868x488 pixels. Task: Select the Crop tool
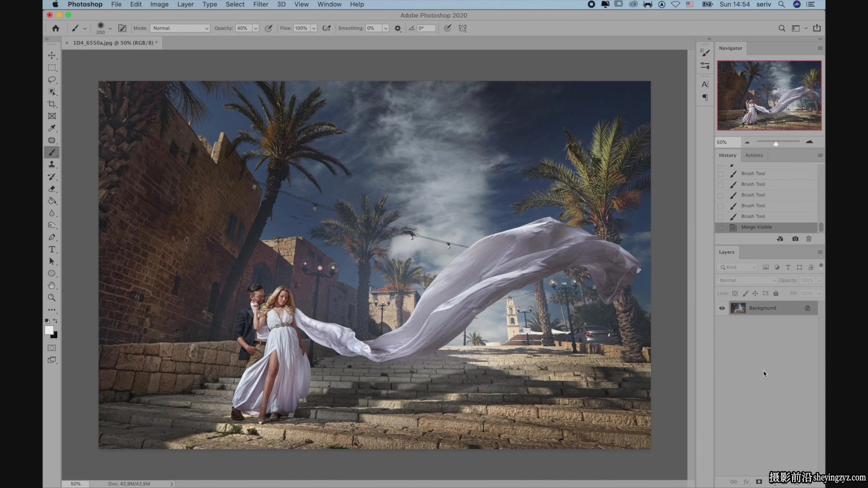(x=52, y=104)
